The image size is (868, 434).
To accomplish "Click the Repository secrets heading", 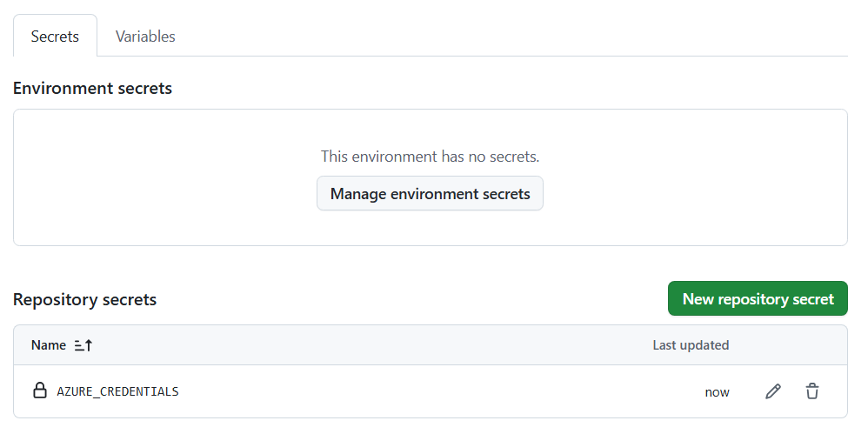I will pos(84,299).
